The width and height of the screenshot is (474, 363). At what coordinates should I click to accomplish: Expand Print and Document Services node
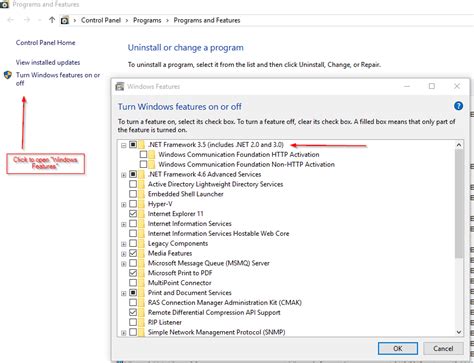(124, 293)
